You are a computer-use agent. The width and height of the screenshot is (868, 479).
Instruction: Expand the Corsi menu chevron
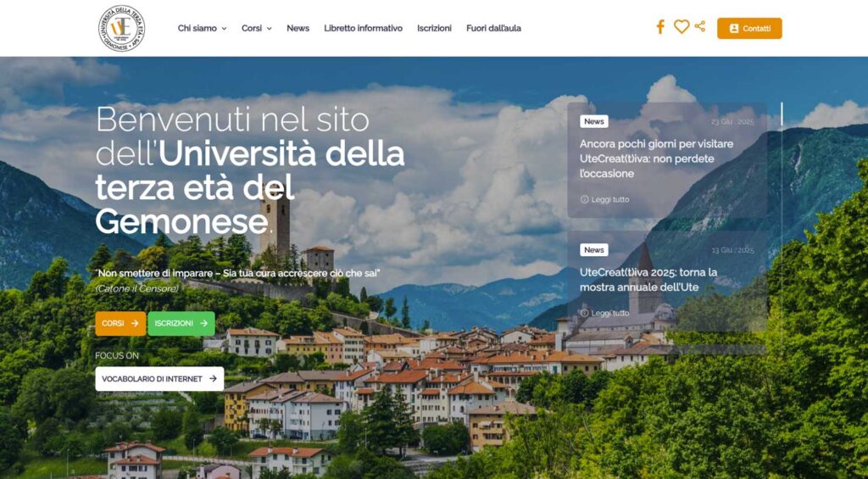coord(269,29)
